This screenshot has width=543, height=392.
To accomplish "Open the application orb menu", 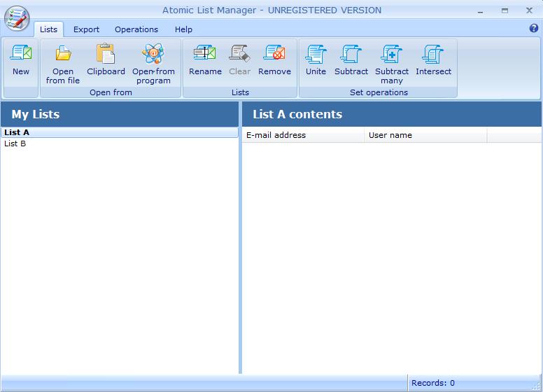I will point(17,18).
